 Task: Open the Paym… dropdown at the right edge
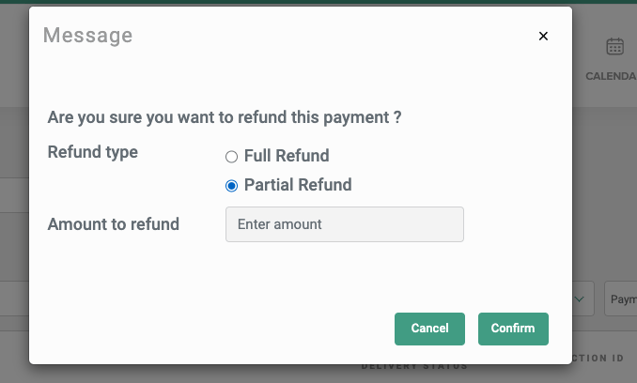point(621,299)
